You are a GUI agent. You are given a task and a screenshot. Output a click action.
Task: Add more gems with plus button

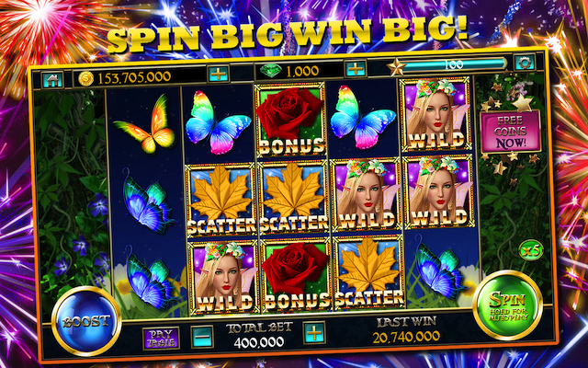click(356, 69)
